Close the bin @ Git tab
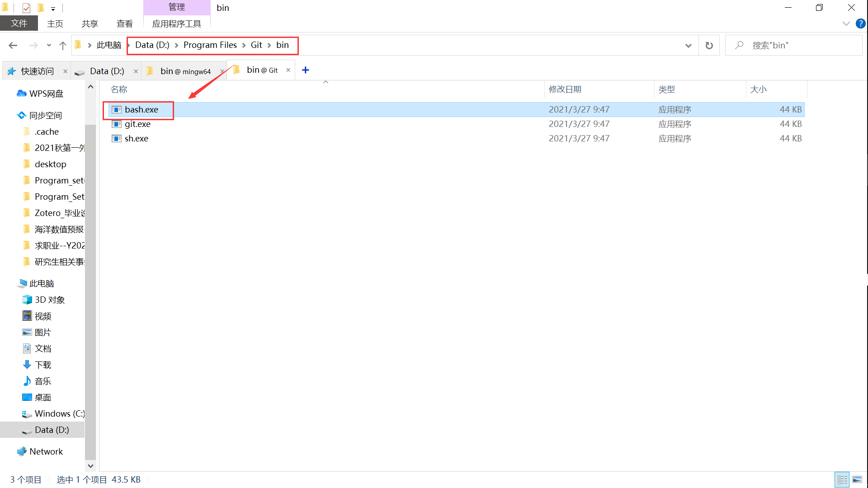Viewport: 868px width, 488px height. pyautogui.click(x=288, y=70)
